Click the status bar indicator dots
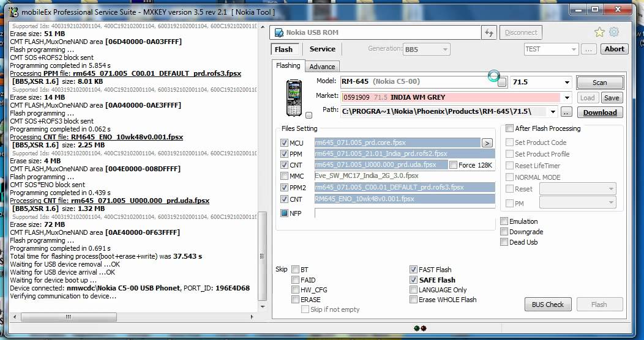The height and width of the screenshot is (340, 644). (420, 328)
